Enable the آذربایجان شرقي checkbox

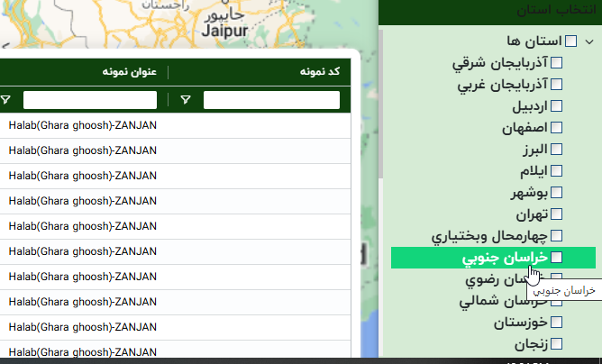(556, 63)
